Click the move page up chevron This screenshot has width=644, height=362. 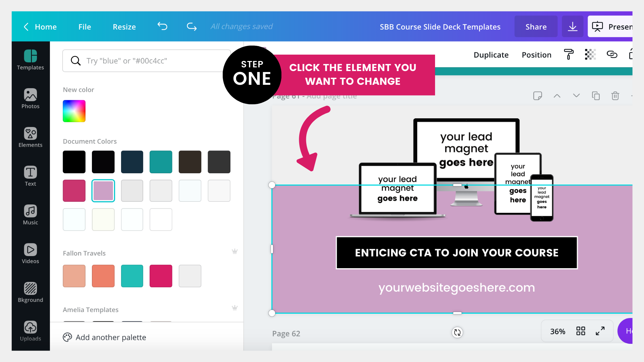point(557,96)
